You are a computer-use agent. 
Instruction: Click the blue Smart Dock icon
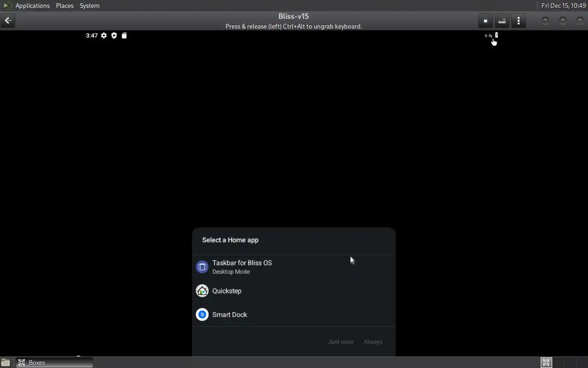[202, 315]
